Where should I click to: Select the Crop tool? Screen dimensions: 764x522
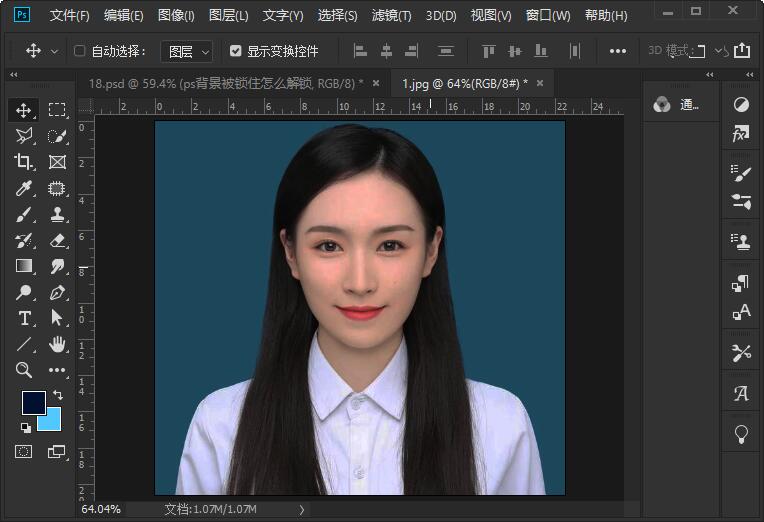click(23, 162)
